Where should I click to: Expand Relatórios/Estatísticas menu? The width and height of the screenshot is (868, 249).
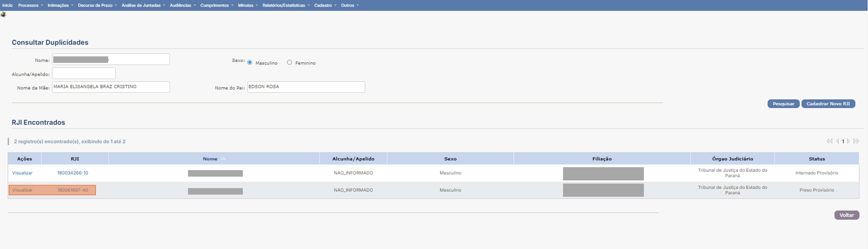click(286, 5)
